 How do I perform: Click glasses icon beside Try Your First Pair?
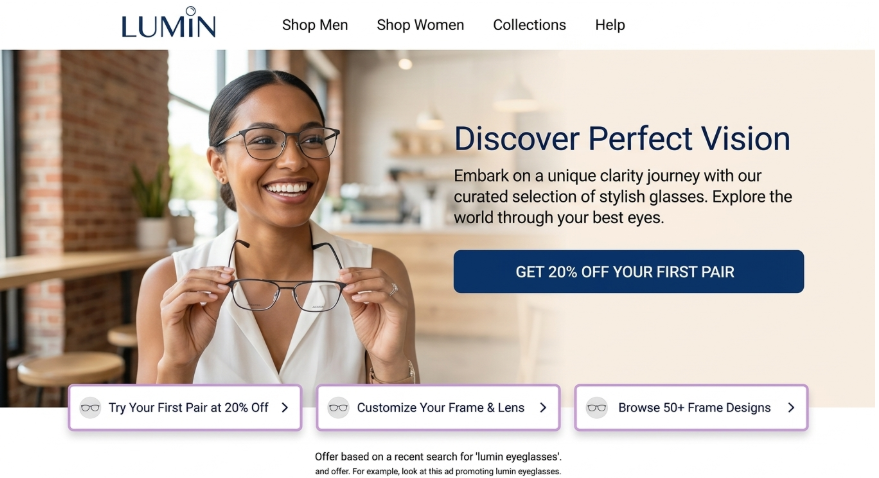90,407
